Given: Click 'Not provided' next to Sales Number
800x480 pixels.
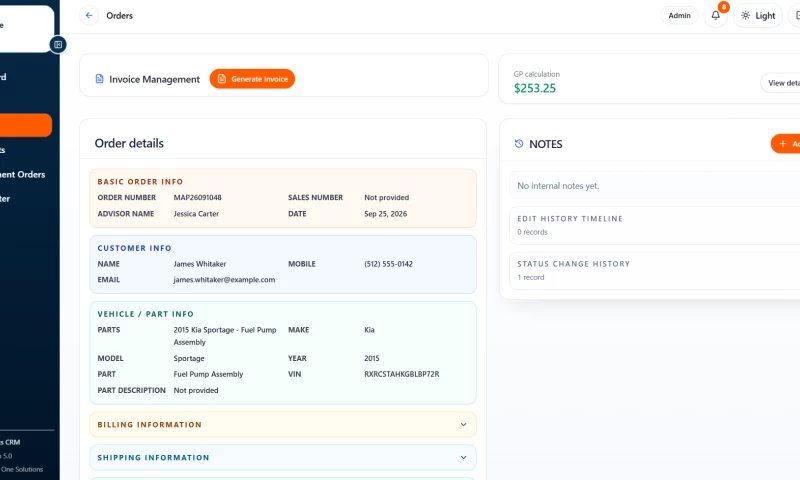Looking at the screenshot, I should [386, 197].
